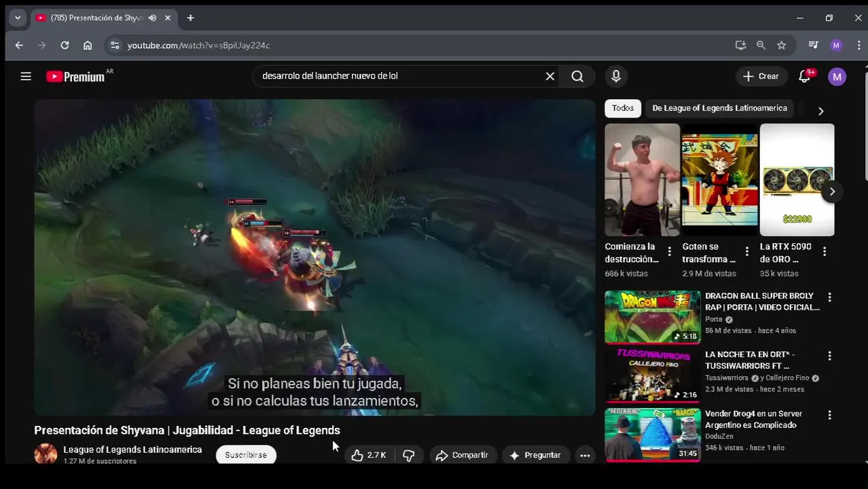Mute the tab audio speaker icon
The width and height of the screenshot is (868, 489).
coord(152,18)
